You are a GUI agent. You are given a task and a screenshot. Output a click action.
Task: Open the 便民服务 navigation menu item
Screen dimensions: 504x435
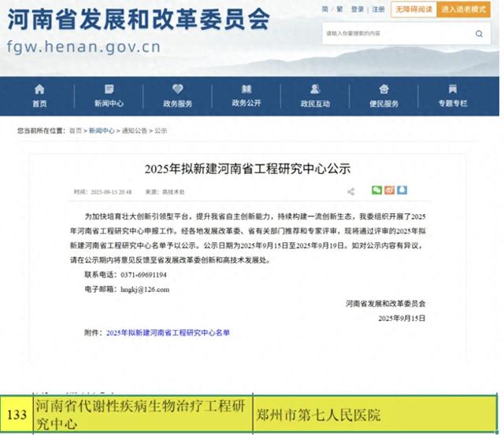[384, 103]
